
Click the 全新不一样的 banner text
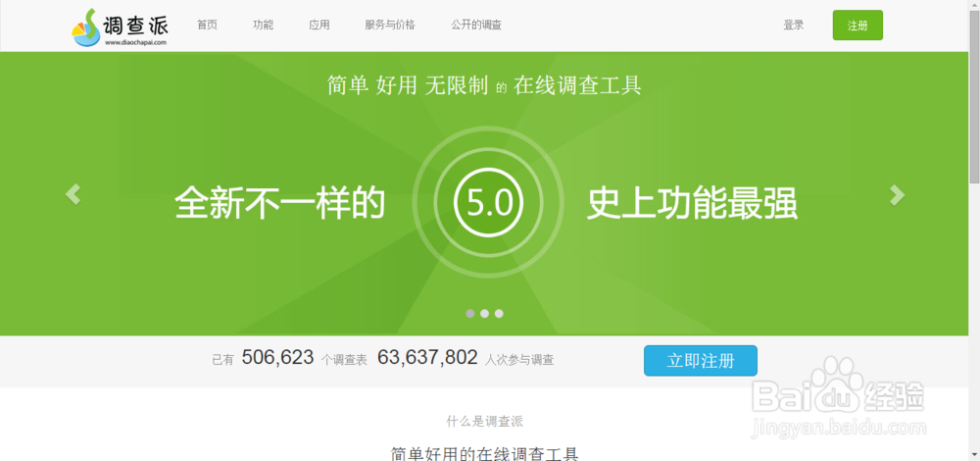click(x=279, y=203)
